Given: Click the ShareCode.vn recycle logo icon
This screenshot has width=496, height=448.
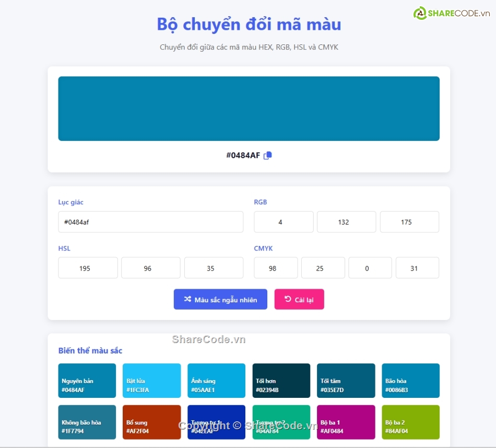Looking at the screenshot, I should [x=420, y=10].
